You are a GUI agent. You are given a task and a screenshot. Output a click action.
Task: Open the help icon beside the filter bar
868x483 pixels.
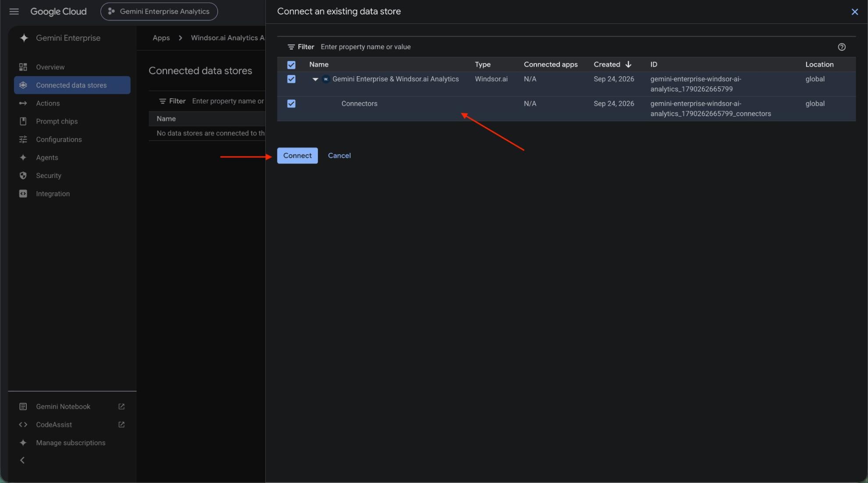point(842,47)
